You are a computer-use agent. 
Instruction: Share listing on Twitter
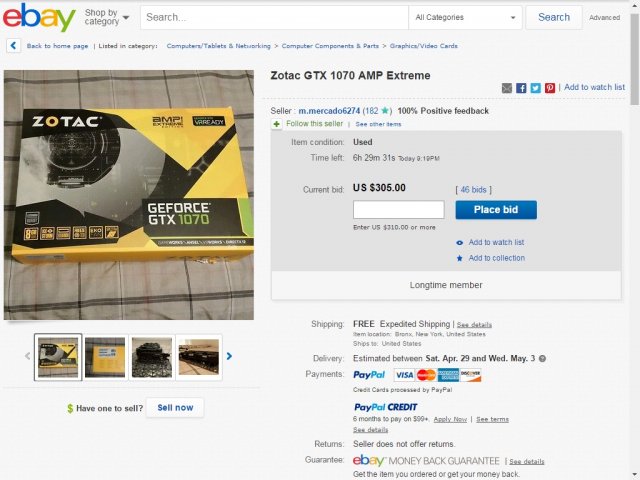536,88
